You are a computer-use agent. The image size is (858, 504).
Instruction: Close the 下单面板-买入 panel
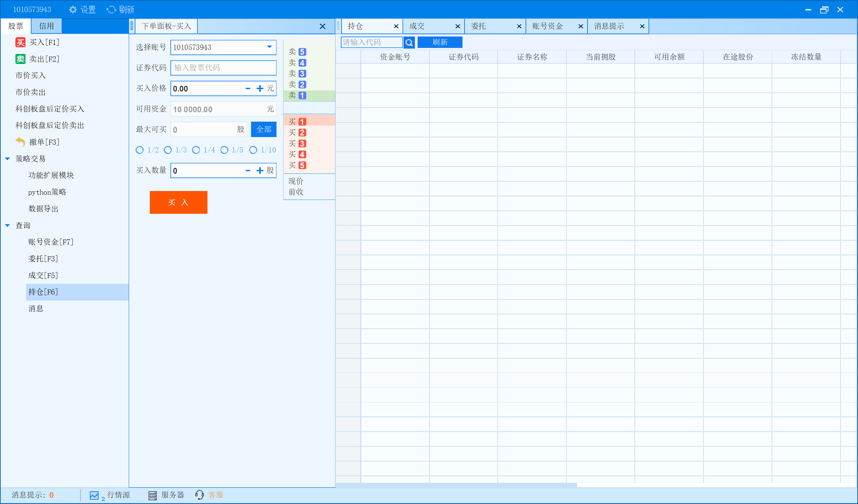[x=322, y=26]
